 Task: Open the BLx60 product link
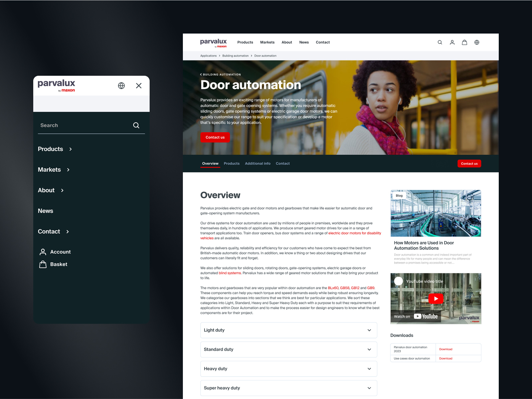pyautogui.click(x=333, y=288)
